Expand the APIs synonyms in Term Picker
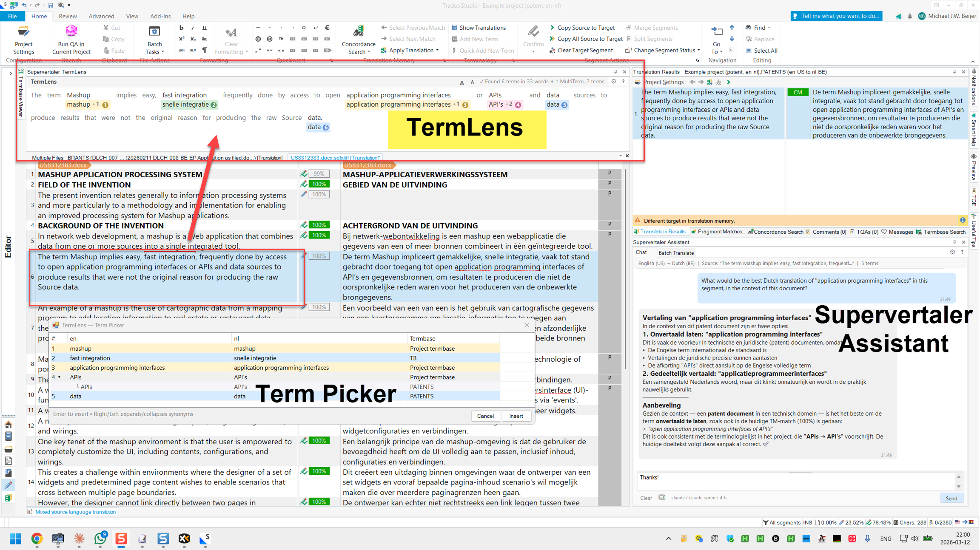 (59, 377)
